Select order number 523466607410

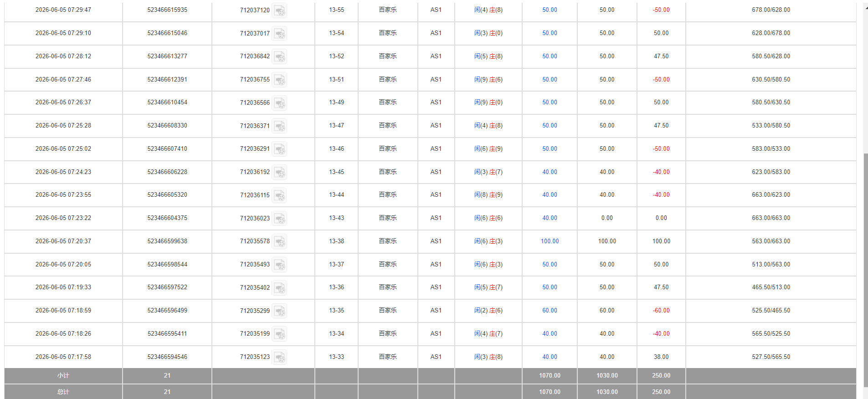(x=167, y=148)
